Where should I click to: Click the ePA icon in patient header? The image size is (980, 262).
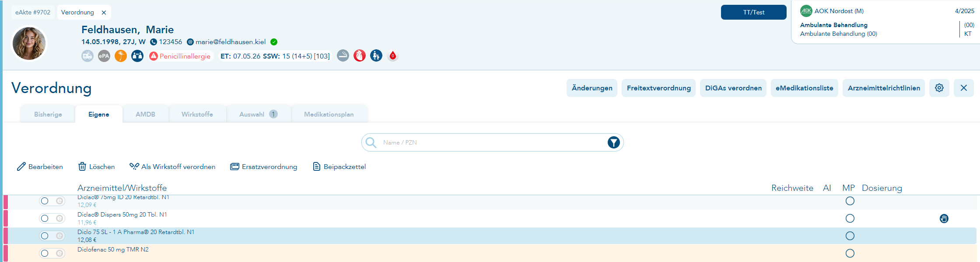click(x=104, y=56)
